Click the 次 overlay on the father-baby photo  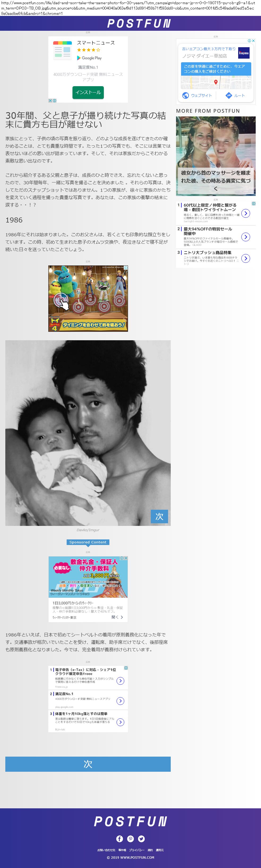coord(159,516)
